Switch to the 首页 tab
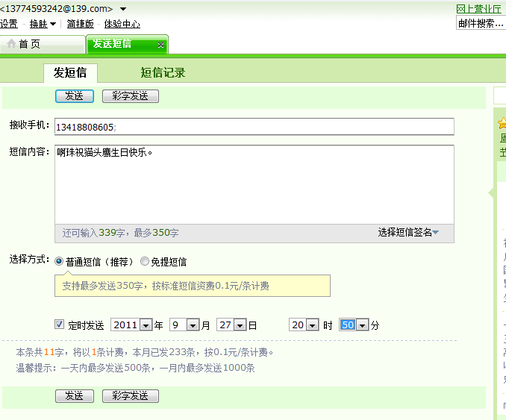Viewport: 506px width, 420px height. (43, 44)
